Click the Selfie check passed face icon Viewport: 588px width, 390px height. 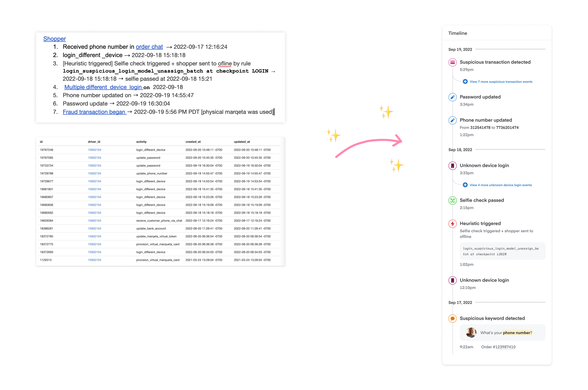click(452, 201)
